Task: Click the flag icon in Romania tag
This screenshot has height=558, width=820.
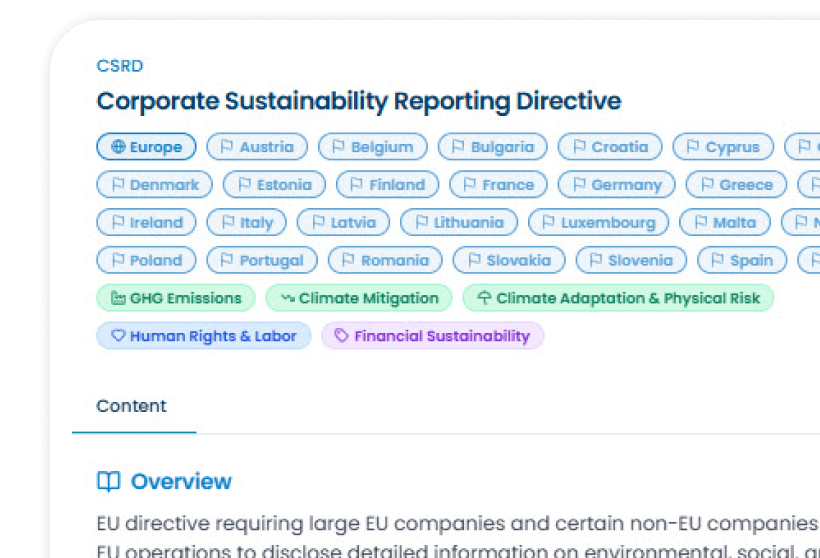Action: [348, 259]
